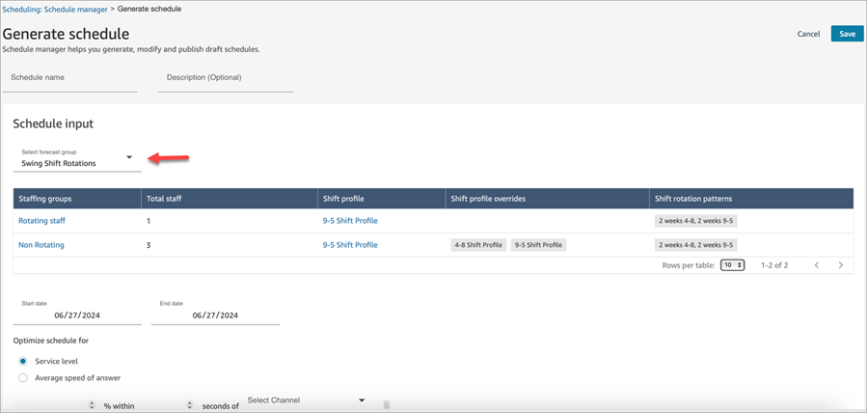Select the Service level radio button
Viewport: 868px width, 413px height.
(x=23, y=361)
